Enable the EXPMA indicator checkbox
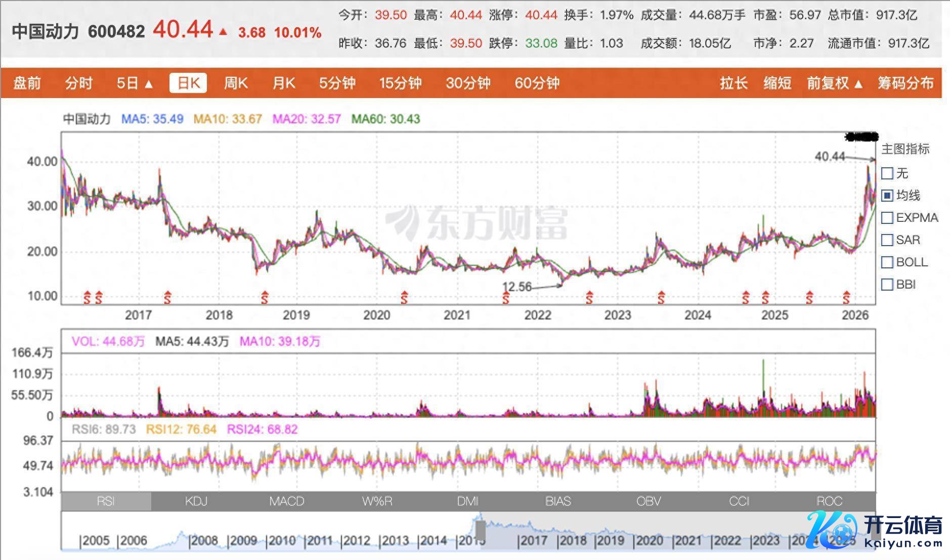 [x=887, y=218]
